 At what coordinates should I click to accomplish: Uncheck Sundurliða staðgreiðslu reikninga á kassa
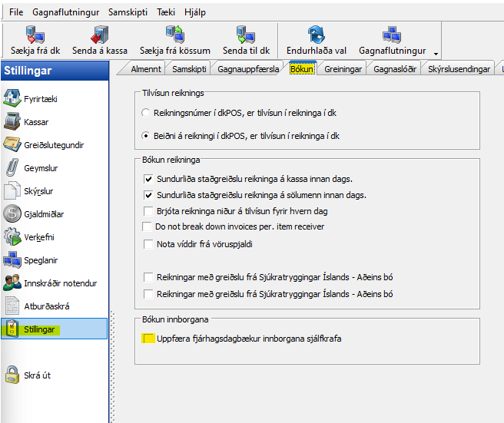[x=149, y=179]
